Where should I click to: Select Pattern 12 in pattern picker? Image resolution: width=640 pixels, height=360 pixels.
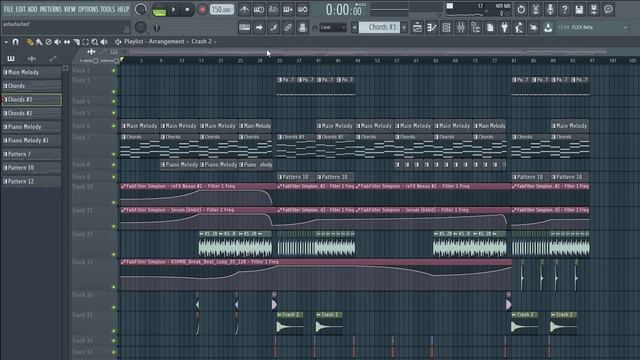coord(31,182)
